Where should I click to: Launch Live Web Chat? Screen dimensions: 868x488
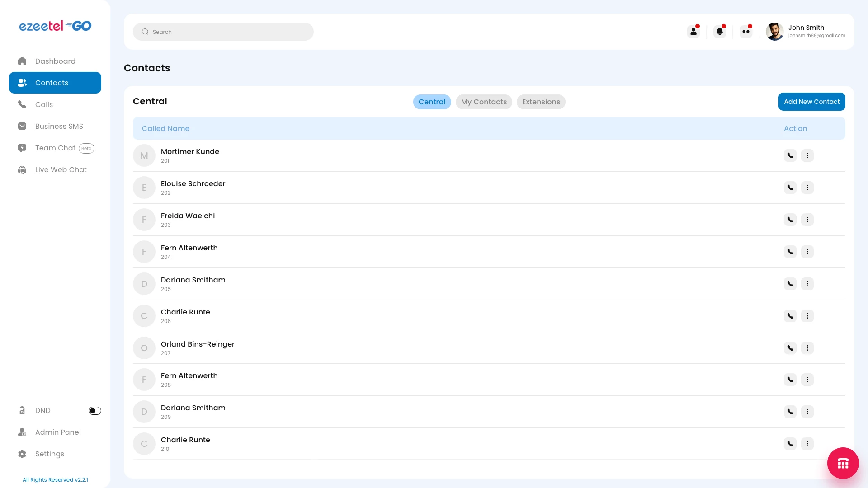[61, 169]
